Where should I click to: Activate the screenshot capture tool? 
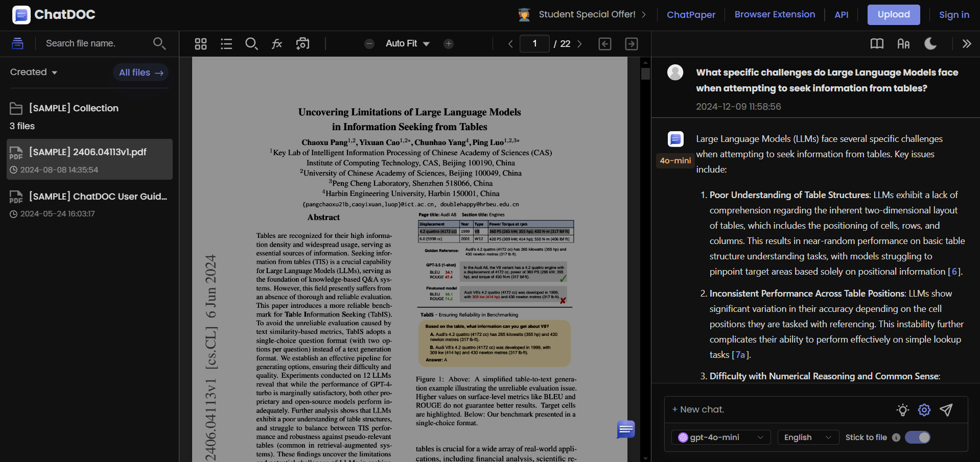coord(302,44)
